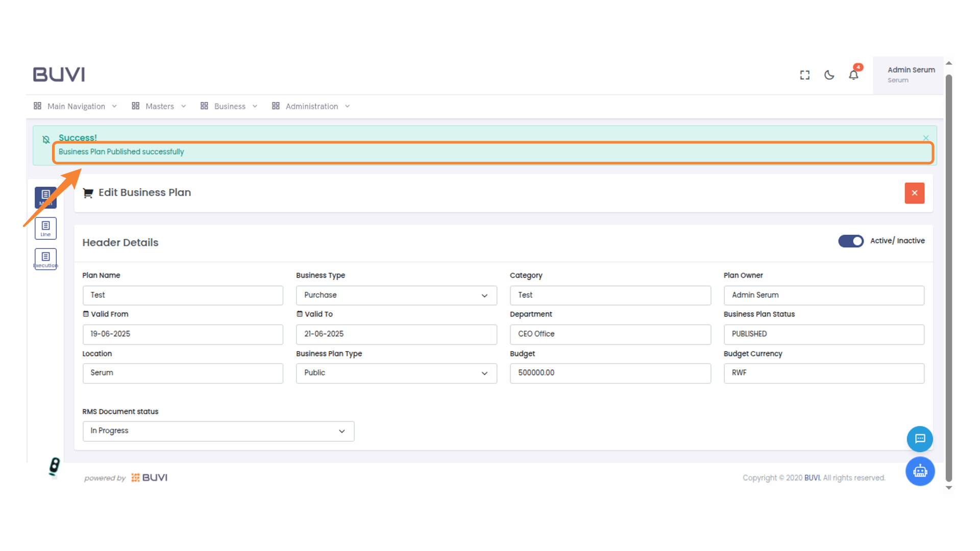This screenshot has width=980, height=551.
Task: Close the Edit Business Plan panel
Action: click(914, 193)
